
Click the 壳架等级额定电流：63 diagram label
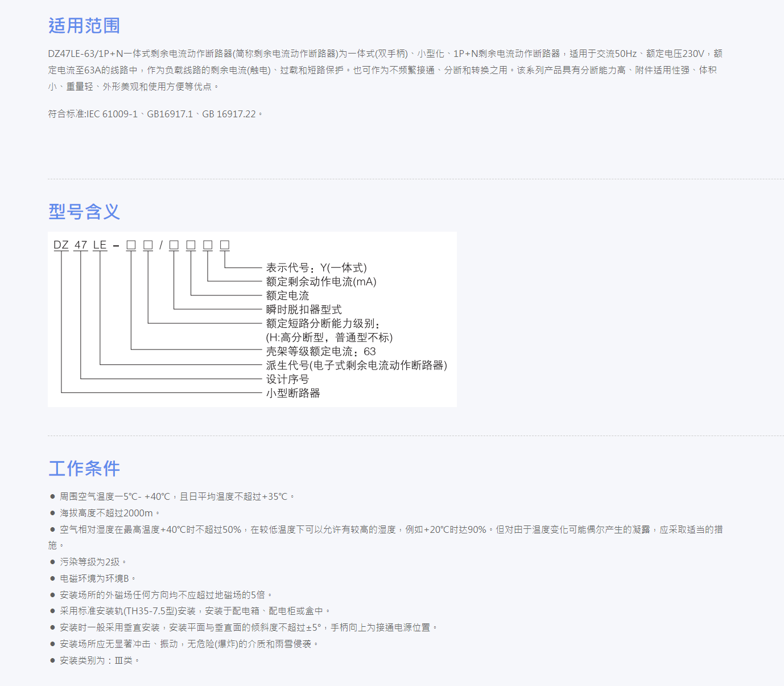point(321,351)
